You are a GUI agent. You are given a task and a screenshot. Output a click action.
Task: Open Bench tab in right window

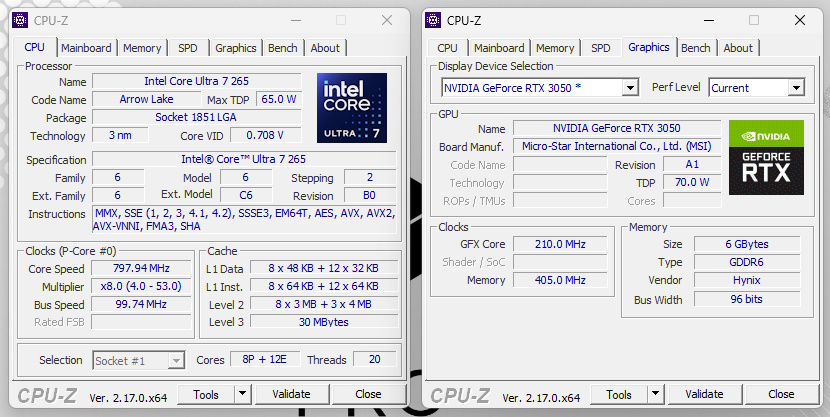pos(696,48)
